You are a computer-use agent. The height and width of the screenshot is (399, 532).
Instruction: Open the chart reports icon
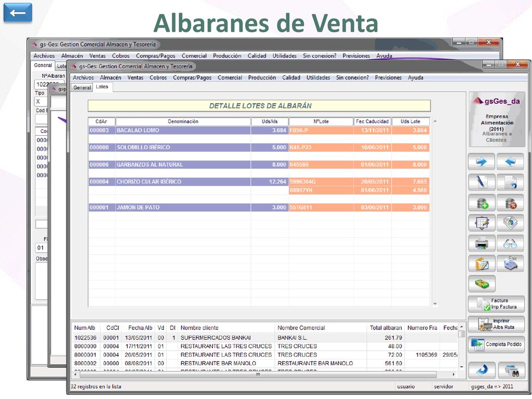point(510,223)
